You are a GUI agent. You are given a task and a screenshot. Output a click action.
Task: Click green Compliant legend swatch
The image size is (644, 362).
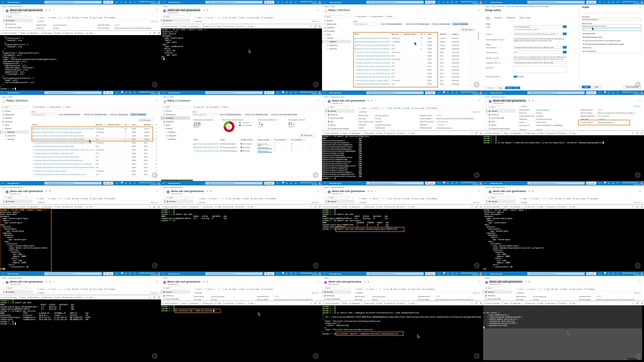[240, 123]
